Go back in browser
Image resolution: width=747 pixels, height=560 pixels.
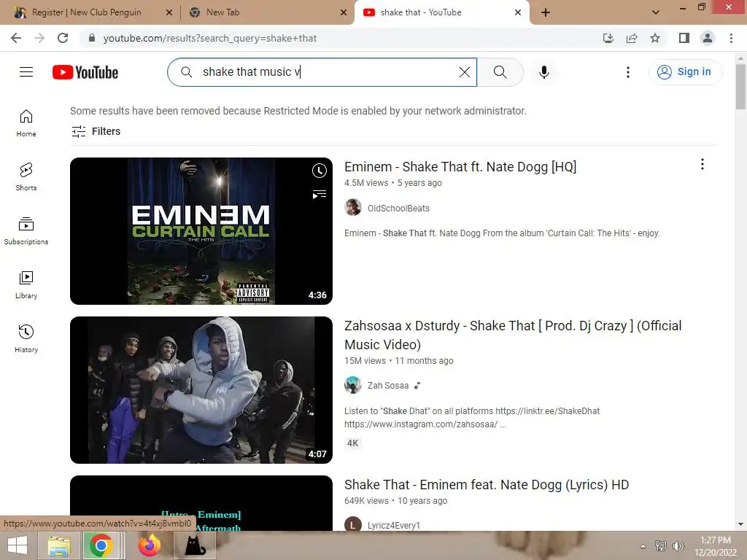(16, 38)
